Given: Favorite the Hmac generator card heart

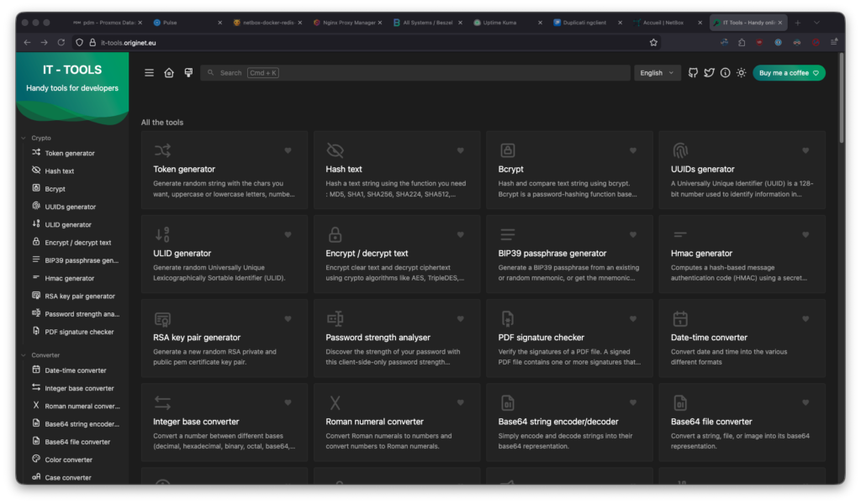Looking at the screenshot, I should [805, 235].
